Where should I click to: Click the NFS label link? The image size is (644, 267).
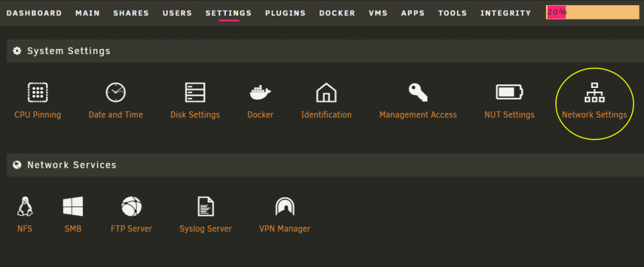click(x=25, y=229)
